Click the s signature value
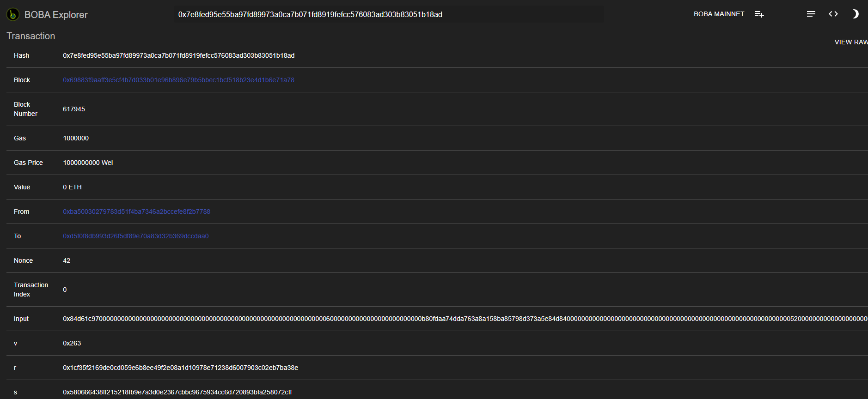 pos(177,392)
